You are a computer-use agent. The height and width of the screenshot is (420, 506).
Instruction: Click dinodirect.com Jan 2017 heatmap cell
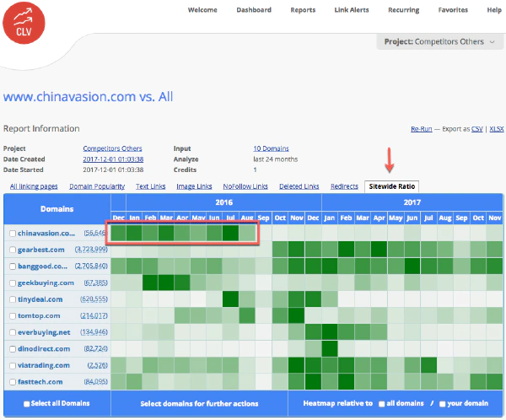click(x=330, y=348)
